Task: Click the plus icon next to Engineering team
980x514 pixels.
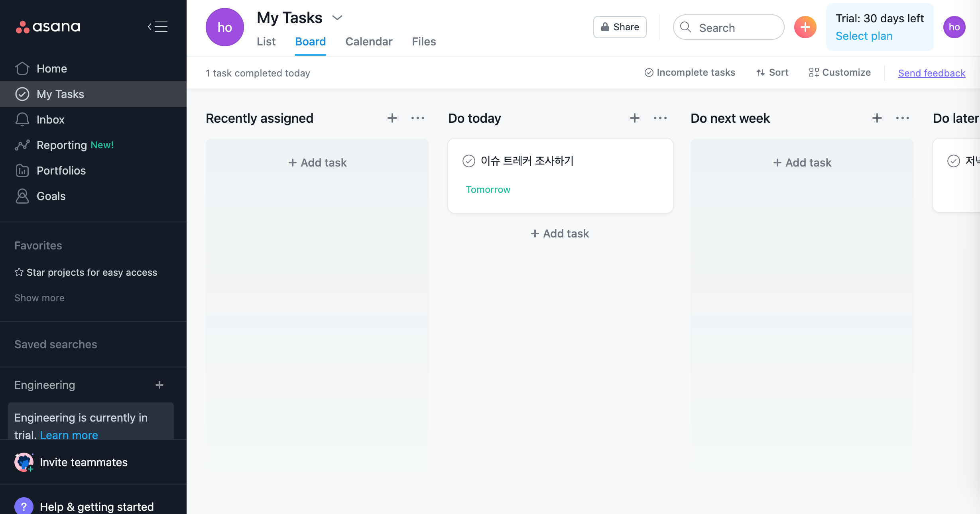Action: pos(159,385)
